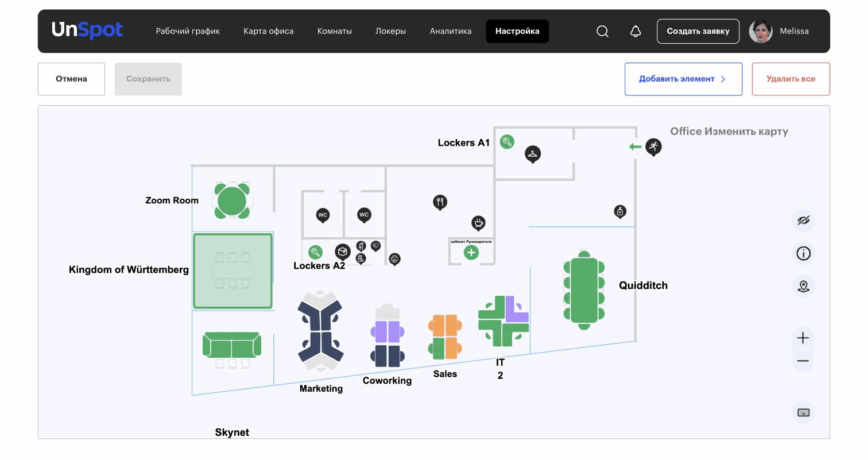
Task: Zoom out with the minus button
Action: coord(803,361)
